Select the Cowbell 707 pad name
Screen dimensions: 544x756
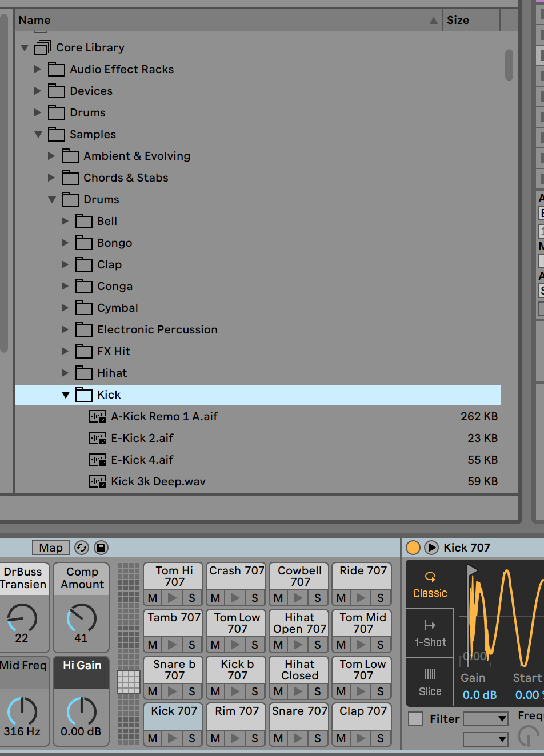[300, 576]
